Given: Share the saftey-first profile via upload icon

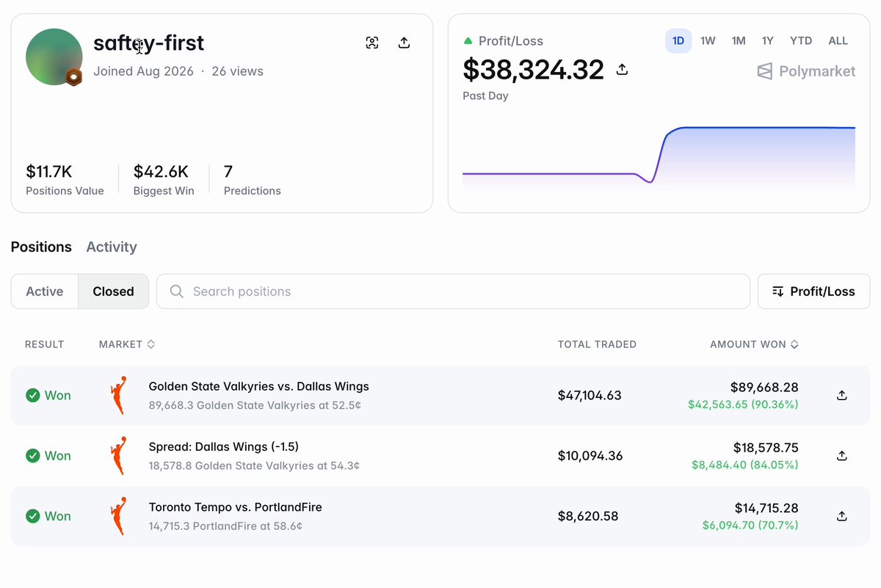Looking at the screenshot, I should (x=404, y=43).
